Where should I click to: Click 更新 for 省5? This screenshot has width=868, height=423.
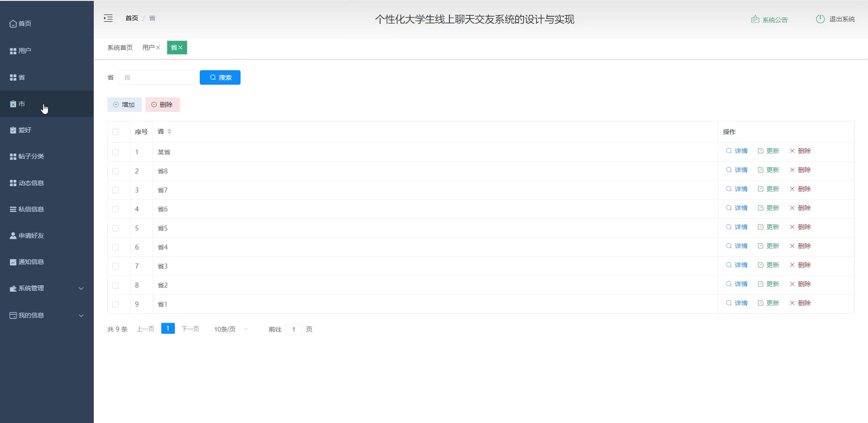point(768,227)
